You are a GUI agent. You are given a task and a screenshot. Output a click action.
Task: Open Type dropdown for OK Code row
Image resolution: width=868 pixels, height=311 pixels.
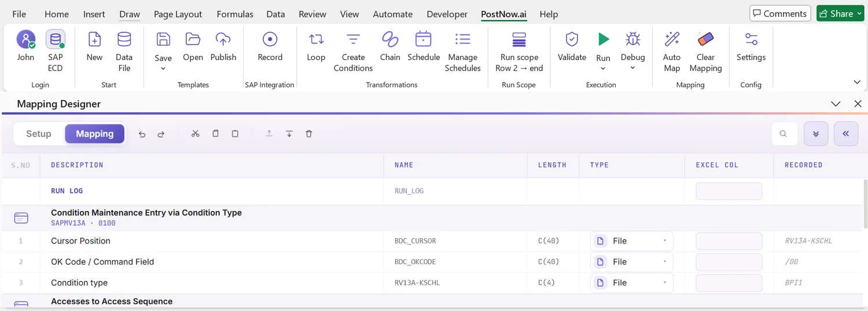632,262
